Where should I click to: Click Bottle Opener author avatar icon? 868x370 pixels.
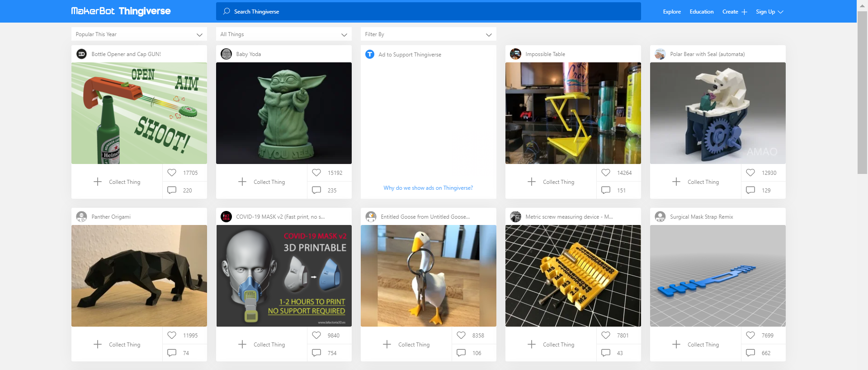tap(81, 54)
